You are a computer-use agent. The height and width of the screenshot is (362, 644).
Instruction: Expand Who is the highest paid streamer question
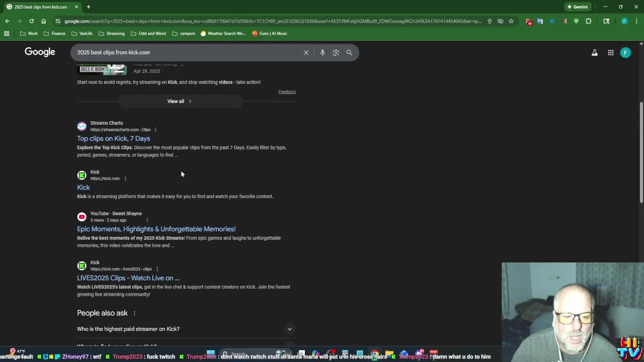click(186, 329)
